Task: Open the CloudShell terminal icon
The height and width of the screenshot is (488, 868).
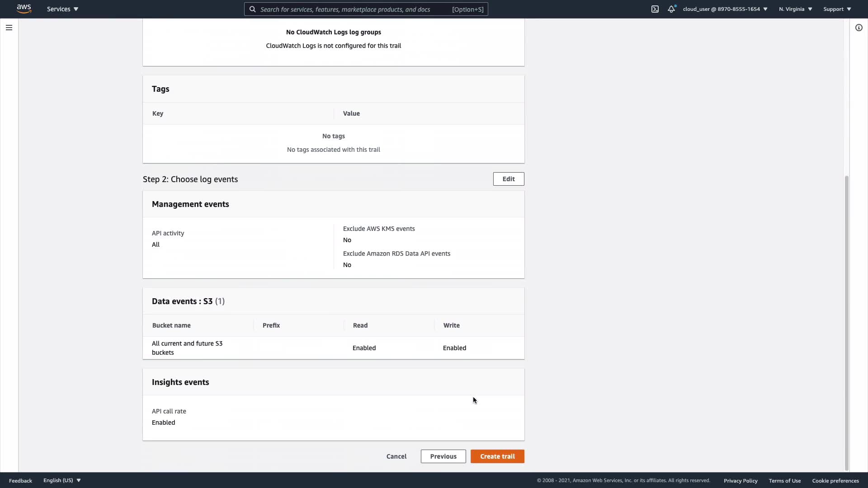Action: (655, 9)
